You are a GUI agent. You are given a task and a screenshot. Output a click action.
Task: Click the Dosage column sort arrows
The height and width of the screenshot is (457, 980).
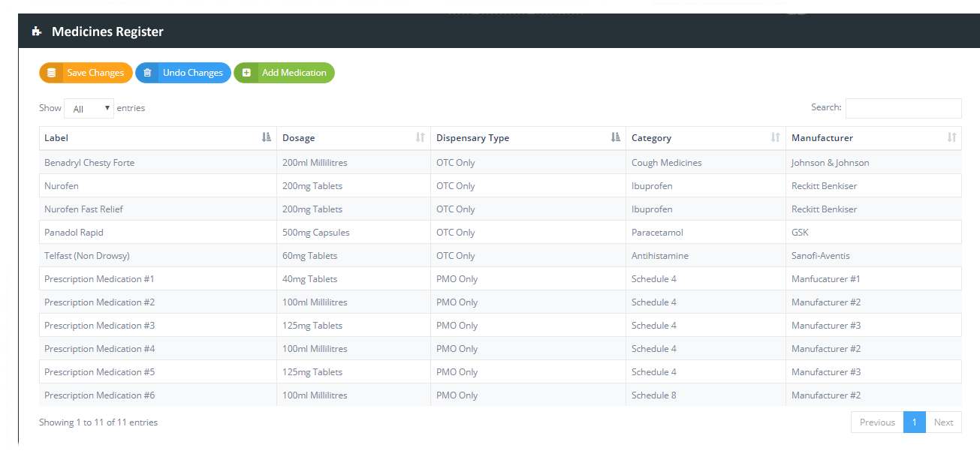(420, 137)
